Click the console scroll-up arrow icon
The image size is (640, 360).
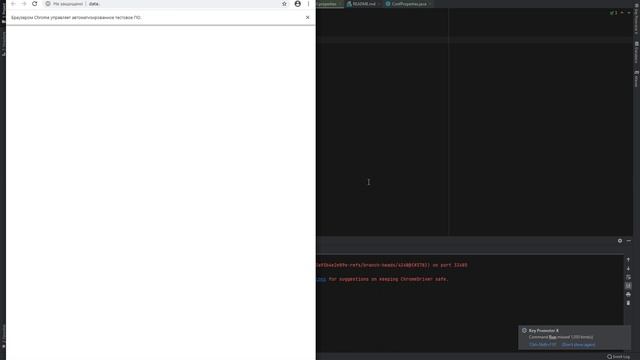coord(628,260)
